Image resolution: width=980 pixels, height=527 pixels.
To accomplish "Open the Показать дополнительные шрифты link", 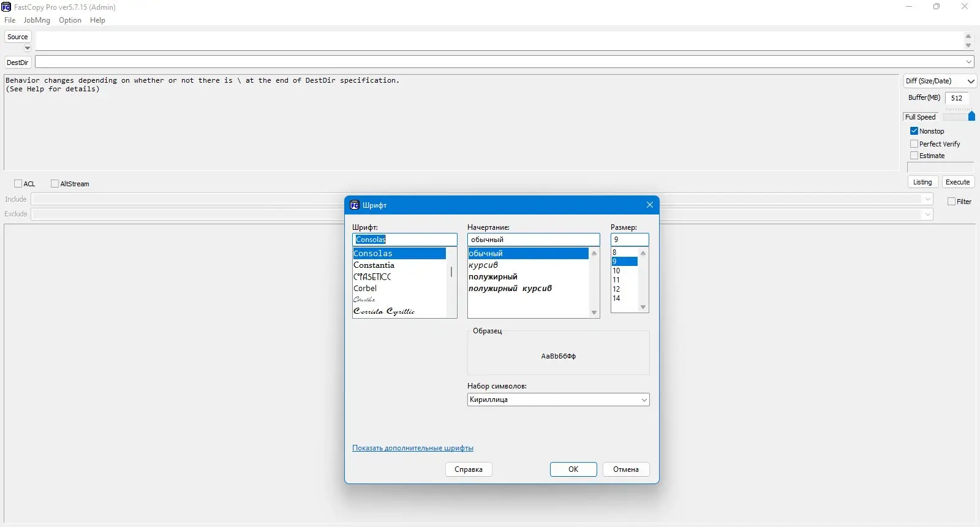I will 413,448.
